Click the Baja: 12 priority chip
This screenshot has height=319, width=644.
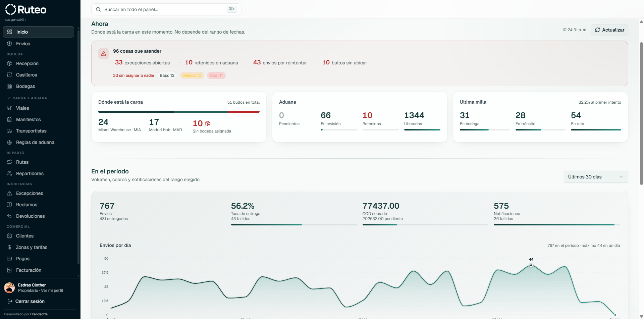[167, 75]
